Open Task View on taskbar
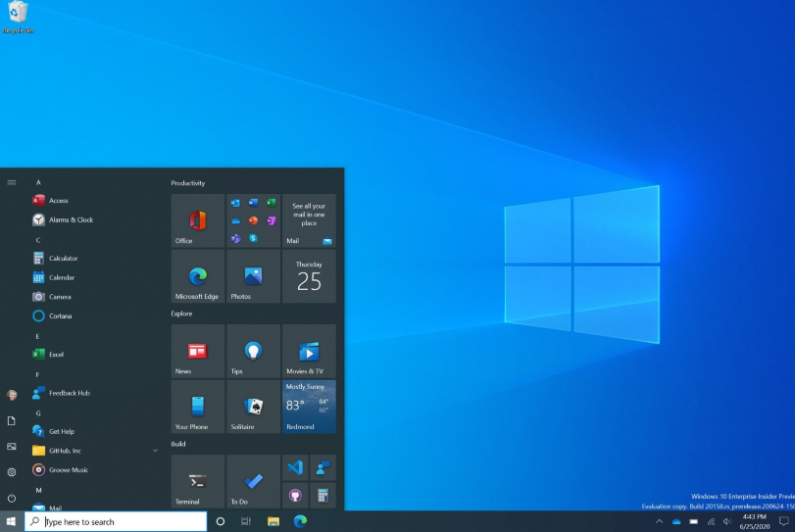 pyautogui.click(x=246, y=521)
